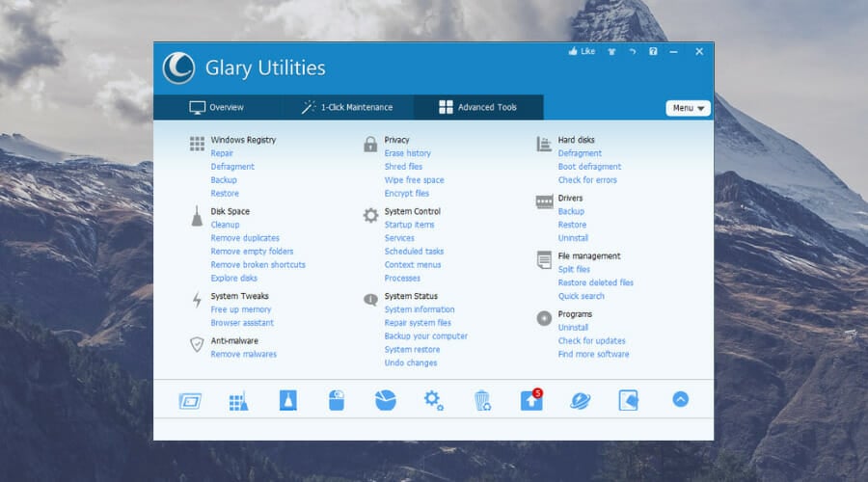Open Processes link
This screenshot has width=868, height=482.
pos(402,279)
